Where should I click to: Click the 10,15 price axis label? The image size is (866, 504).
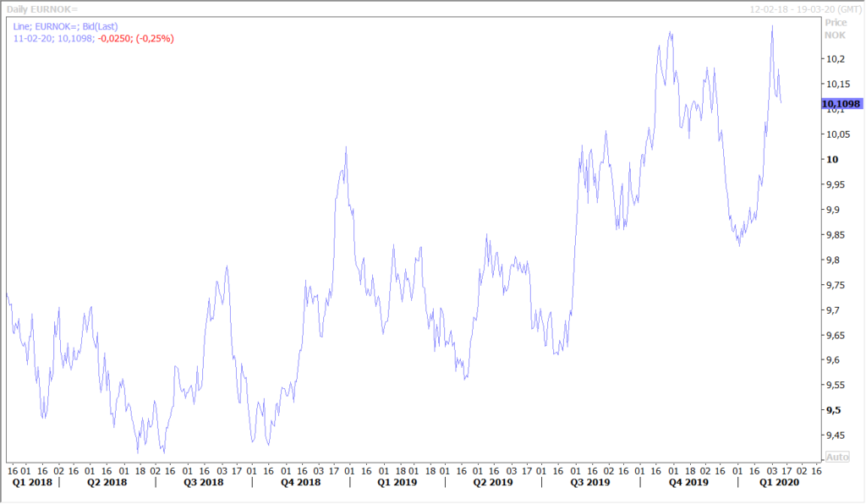coord(838,84)
